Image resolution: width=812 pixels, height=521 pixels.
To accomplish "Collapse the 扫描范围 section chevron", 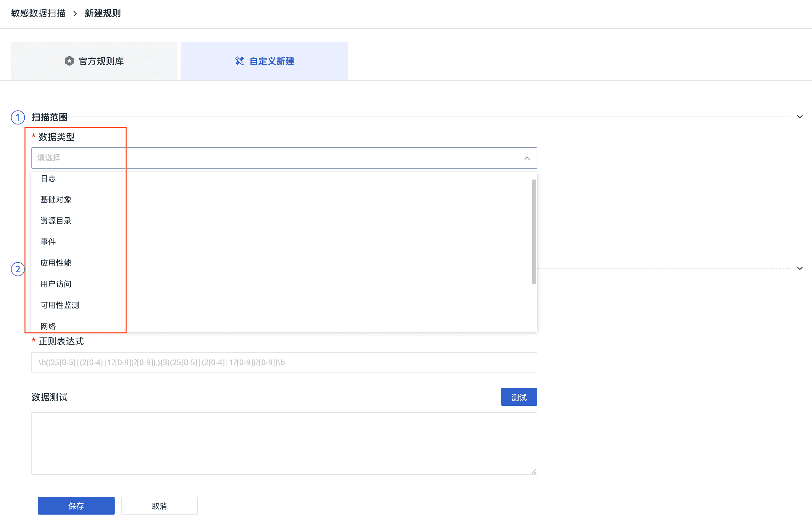I will tap(800, 117).
